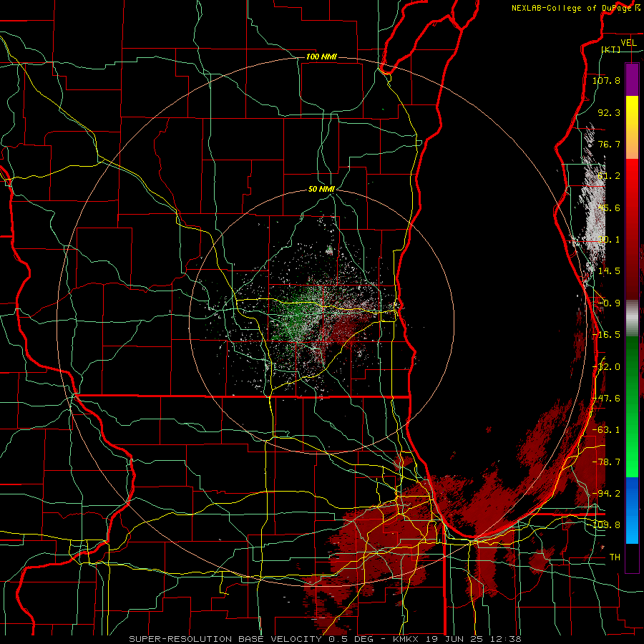This screenshot has width=644, height=644.
Task: Select the 92.3 scale label
Action: point(609,112)
